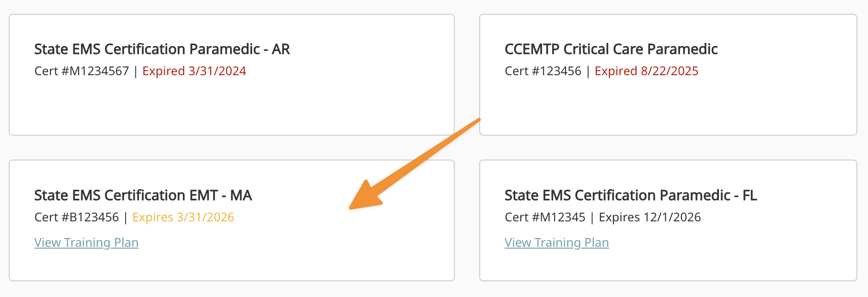Click State EMS Certification Paramedic - FL heading

point(631,196)
